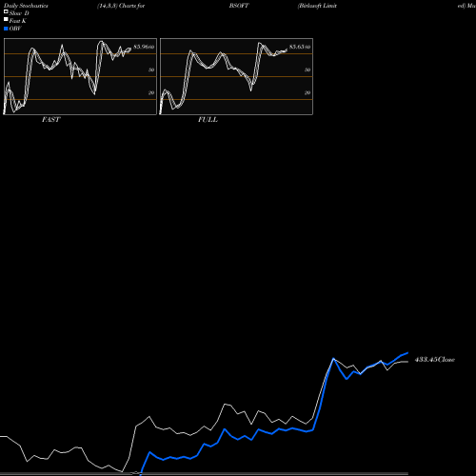Click the 'FAST' chart caption
The image size is (476, 476).
(51, 120)
